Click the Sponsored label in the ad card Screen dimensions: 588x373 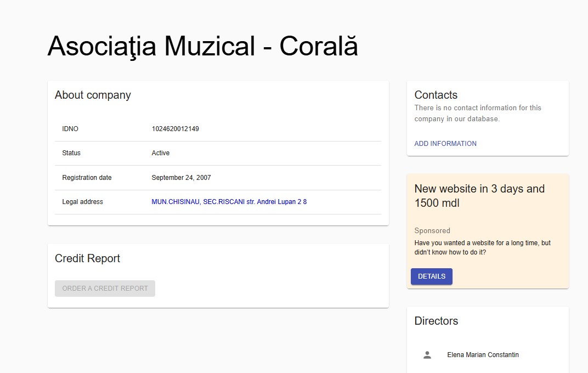click(432, 231)
